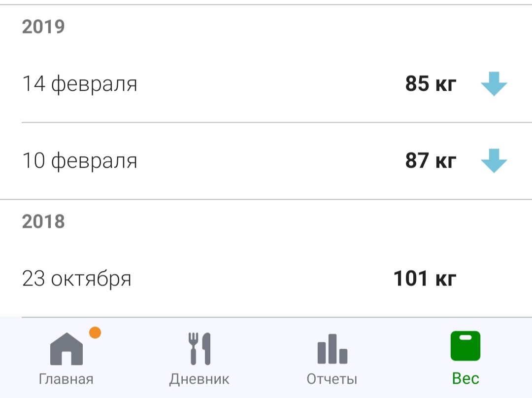Open the 10 февраля weight entry

80,161
